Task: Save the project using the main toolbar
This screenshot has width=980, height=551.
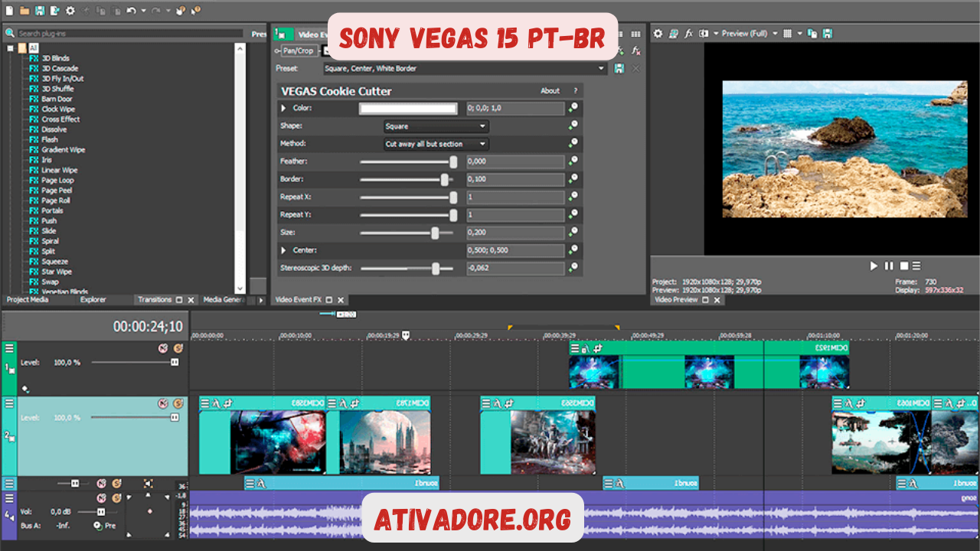Action: tap(40, 11)
